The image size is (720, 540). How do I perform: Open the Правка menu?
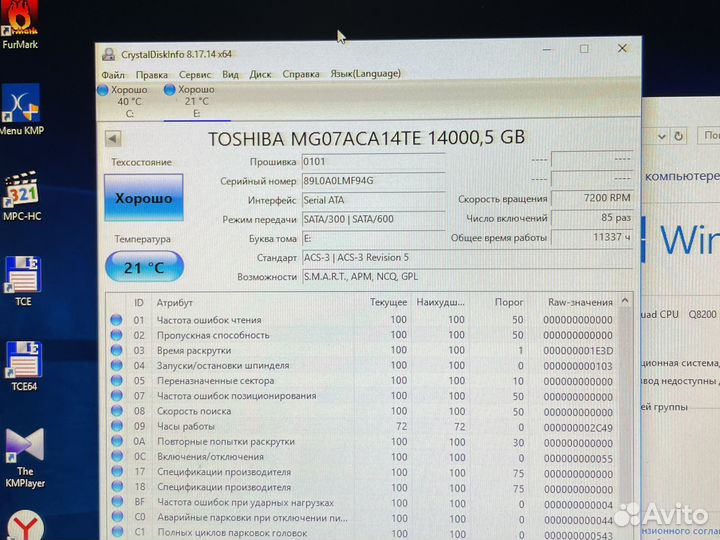[x=152, y=74]
